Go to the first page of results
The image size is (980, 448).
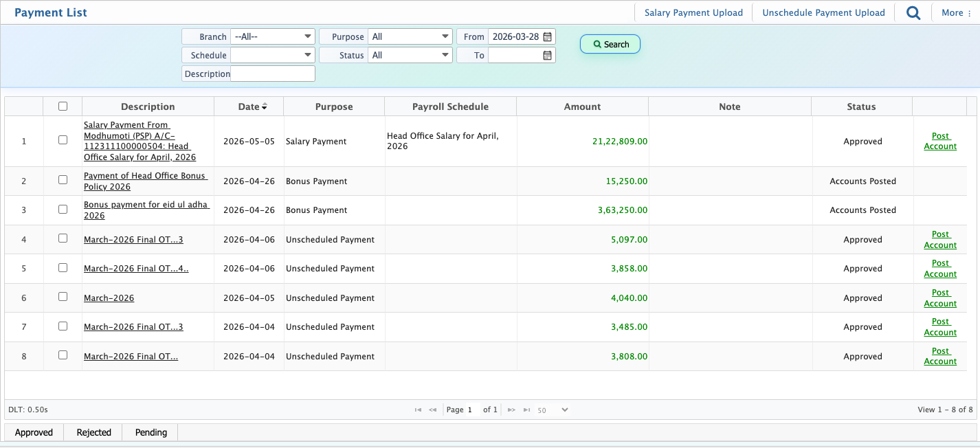click(418, 410)
